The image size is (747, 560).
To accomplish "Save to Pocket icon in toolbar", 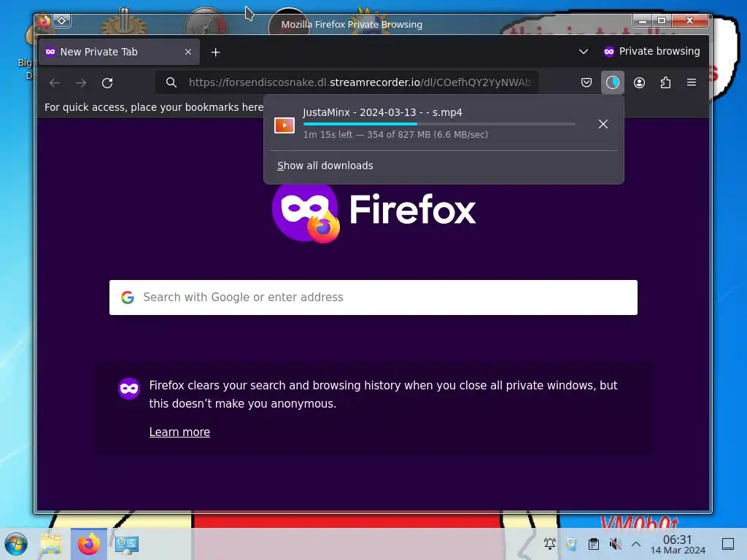I will pos(587,82).
